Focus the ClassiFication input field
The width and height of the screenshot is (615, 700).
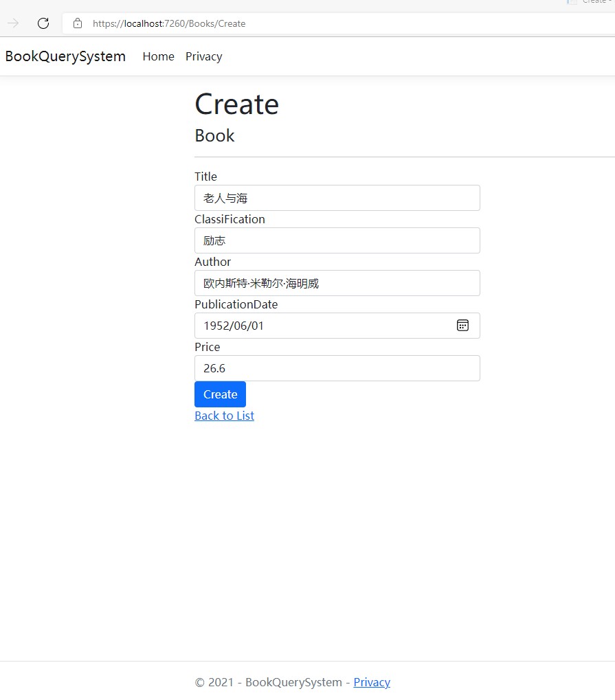[x=337, y=240]
